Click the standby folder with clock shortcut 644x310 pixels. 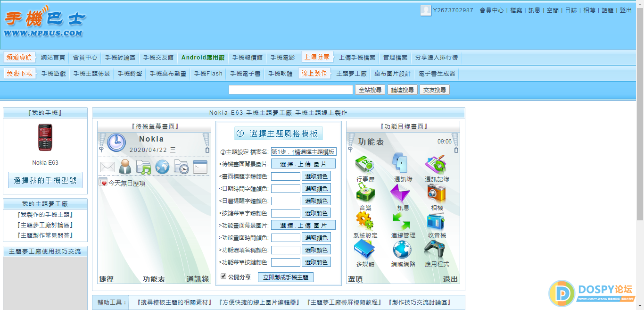[181, 167]
